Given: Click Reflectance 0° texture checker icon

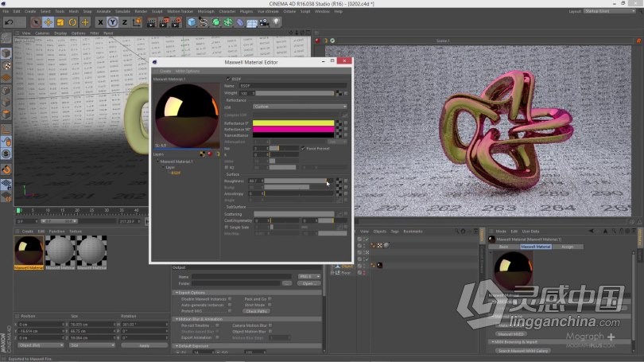Looking at the screenshot, I should [339, 123].
